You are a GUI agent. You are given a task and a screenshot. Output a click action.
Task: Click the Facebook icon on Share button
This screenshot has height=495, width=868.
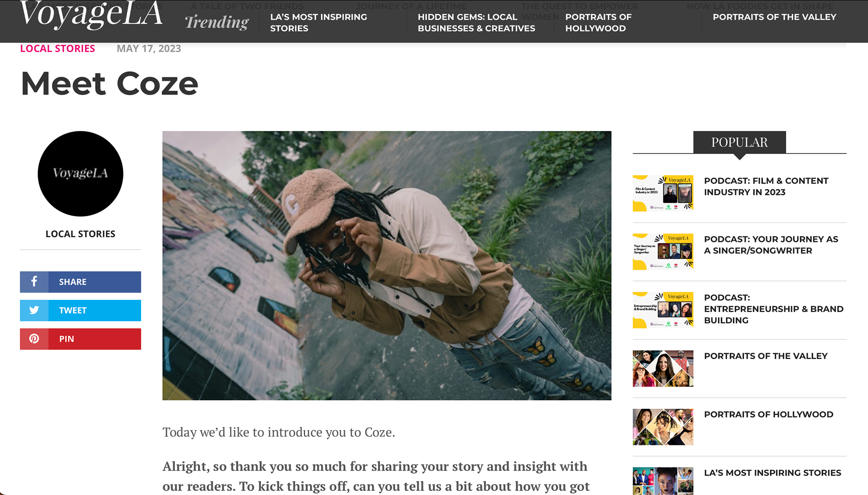pyautogui.click(x=34, y=282)
